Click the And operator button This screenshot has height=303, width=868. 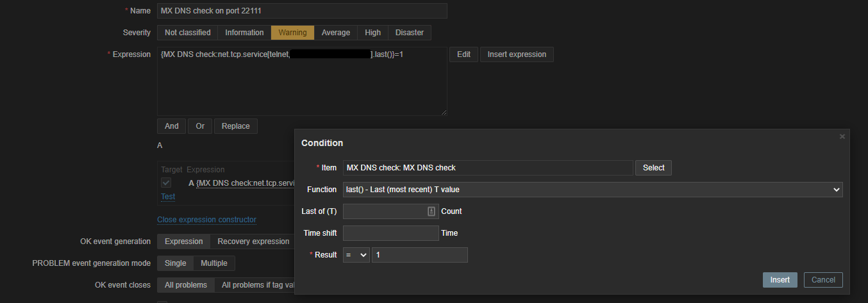(x=171, y=126)
